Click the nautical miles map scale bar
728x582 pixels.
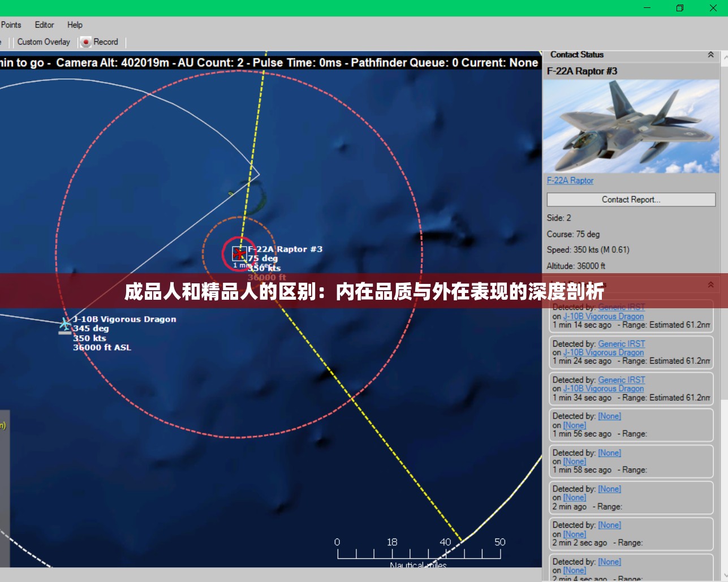(x=419, y=553)
